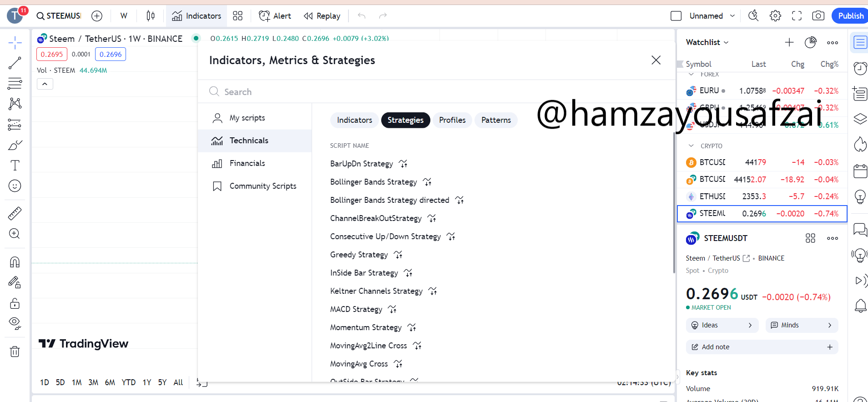
Task: Open the Fibonacci and Gann tools
Action: point(15,84)
